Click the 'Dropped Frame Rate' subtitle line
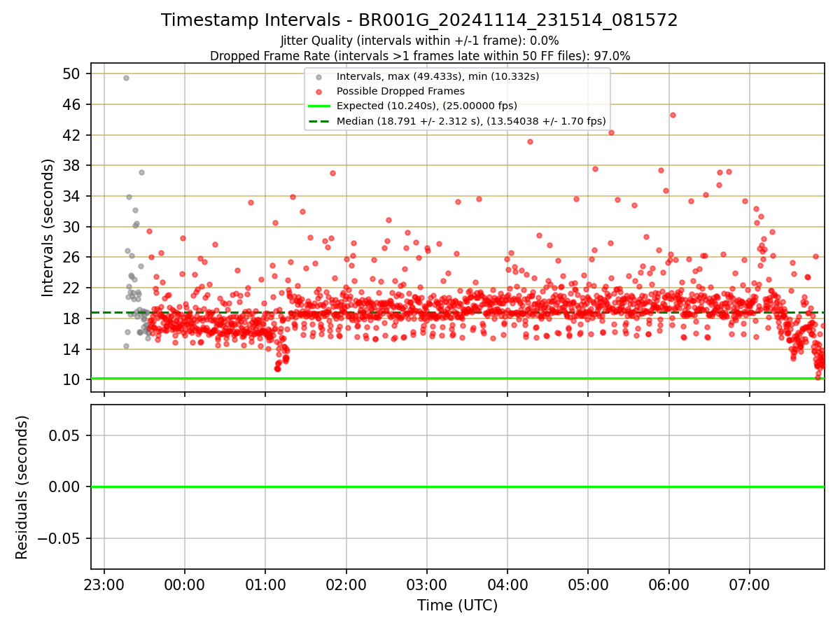 pyautogui.click(x=420, y=56)
